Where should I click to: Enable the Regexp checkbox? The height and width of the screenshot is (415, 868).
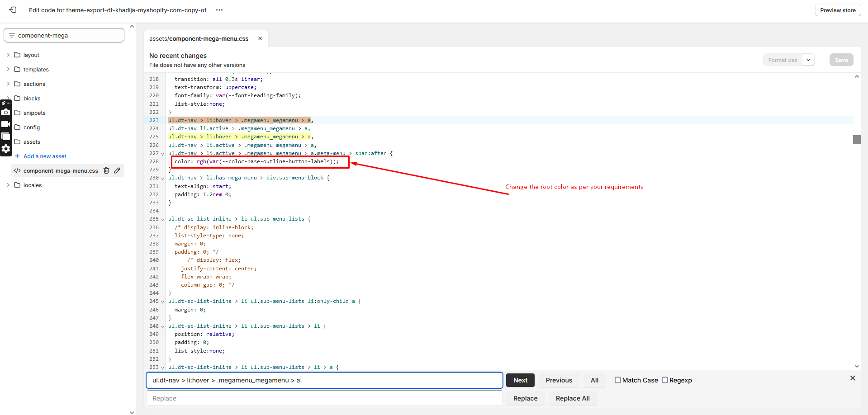pyautogui.click(x=665, y=380)
